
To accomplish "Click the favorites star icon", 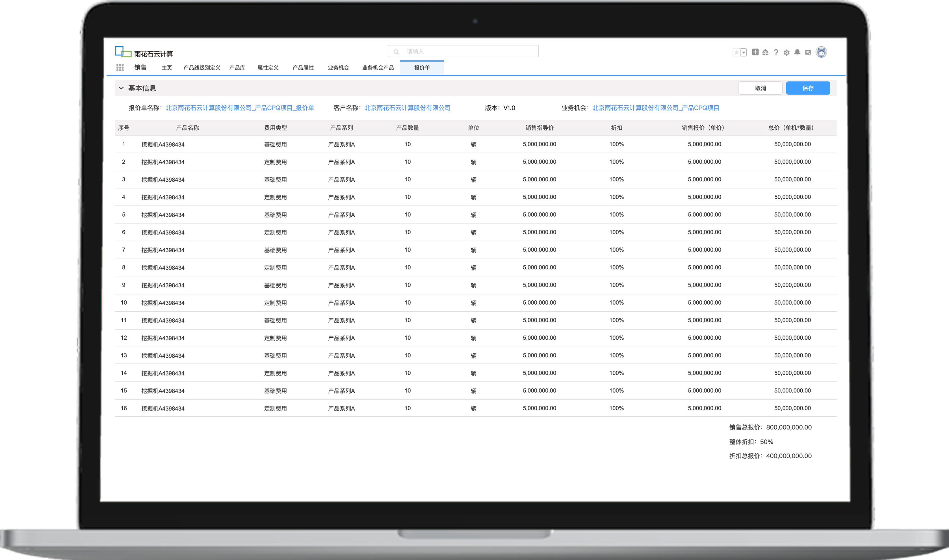I will pos(736,53).
